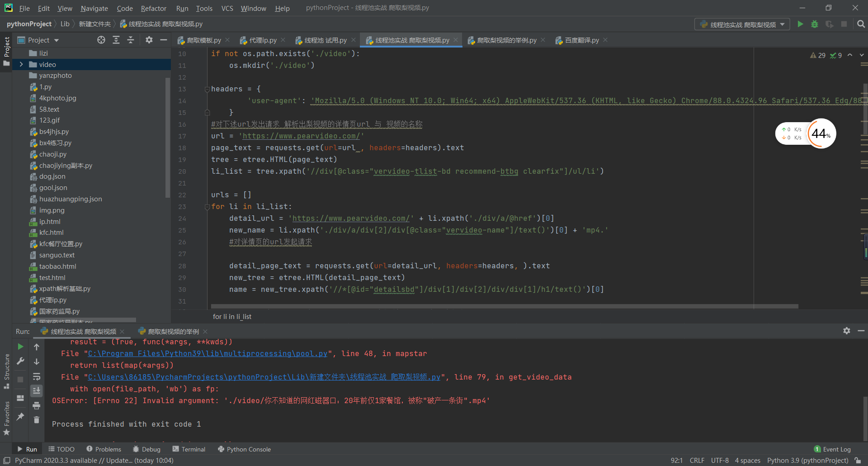Clear all Run console output trash icon
The width and height of the screenshot is (868, 466).
click(37, 420)
